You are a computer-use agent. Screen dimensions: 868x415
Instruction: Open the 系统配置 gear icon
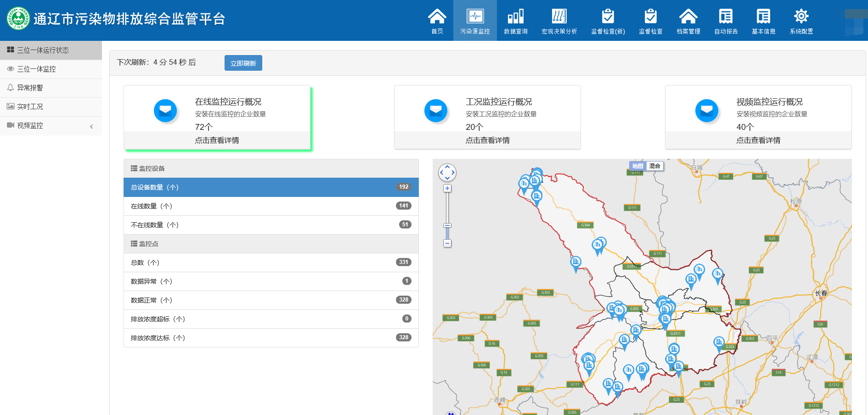(801, 21)
